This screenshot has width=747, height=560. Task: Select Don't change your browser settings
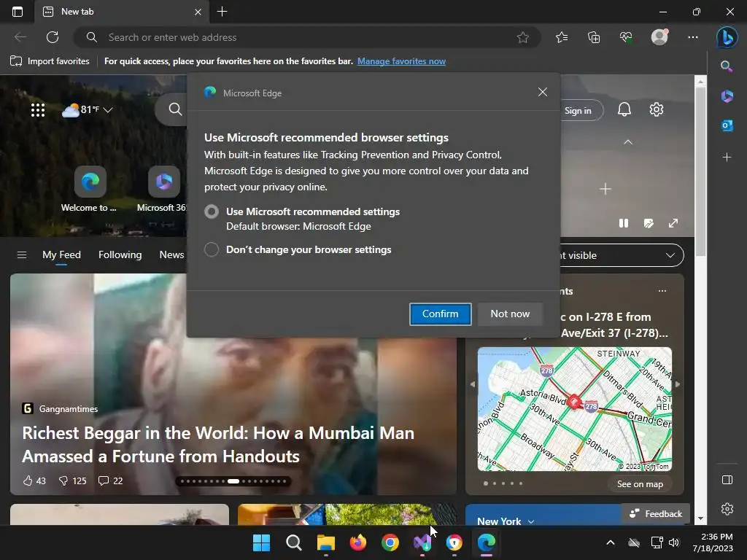coord(212,249)
